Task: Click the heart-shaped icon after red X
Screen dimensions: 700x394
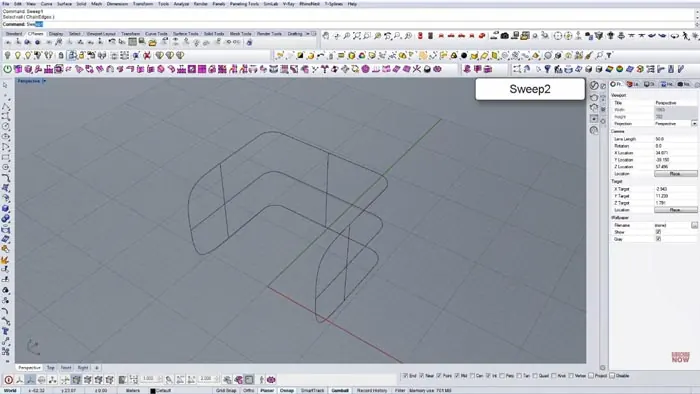Action: pyautogui.click(x=159, y=55)
